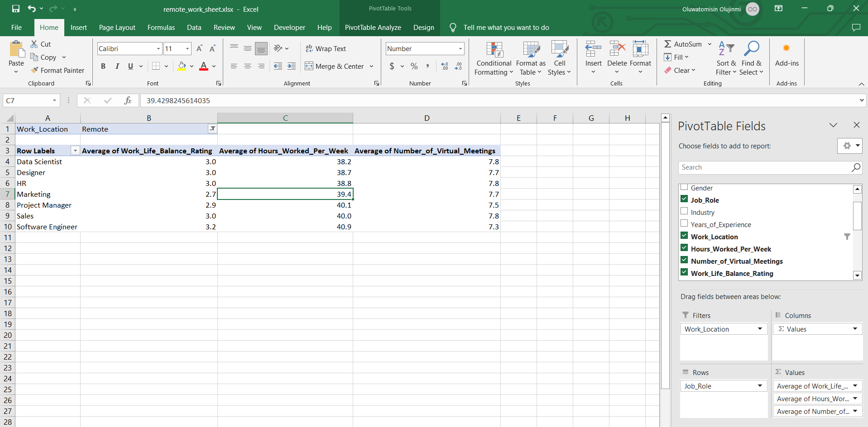Apply bold formatting to the cell
This screenshot has height=427, width=868.
click(x=103, y=66)
